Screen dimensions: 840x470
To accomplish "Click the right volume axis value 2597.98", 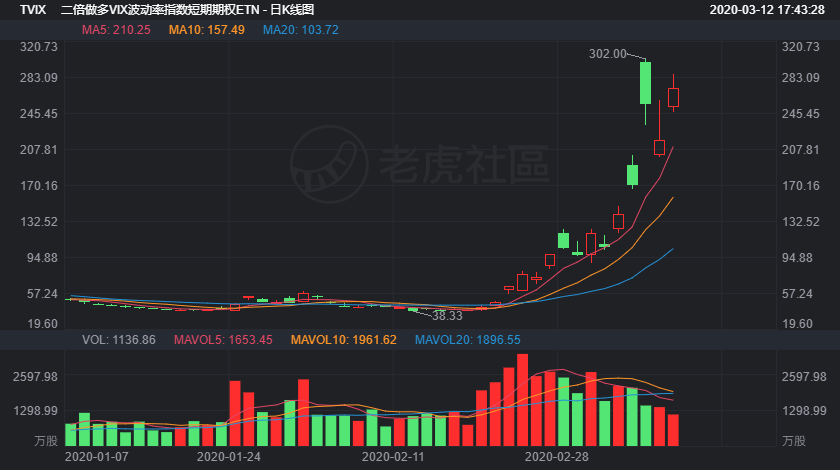I will point(804,377).
